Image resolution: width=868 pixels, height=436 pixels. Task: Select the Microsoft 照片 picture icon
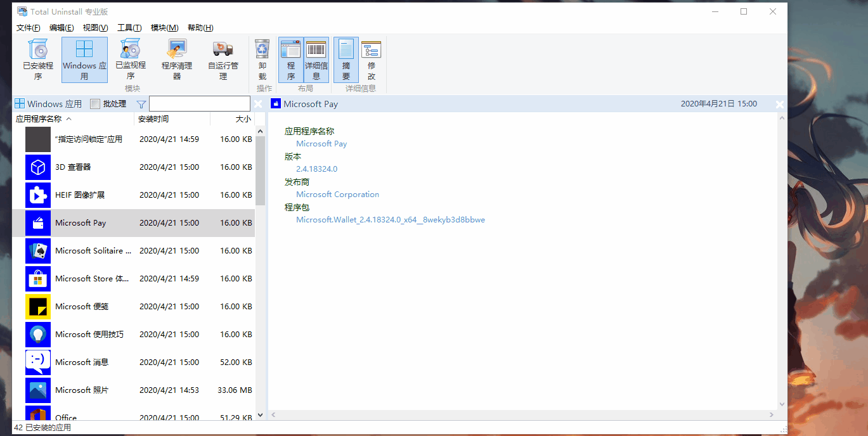coord(38,390)
